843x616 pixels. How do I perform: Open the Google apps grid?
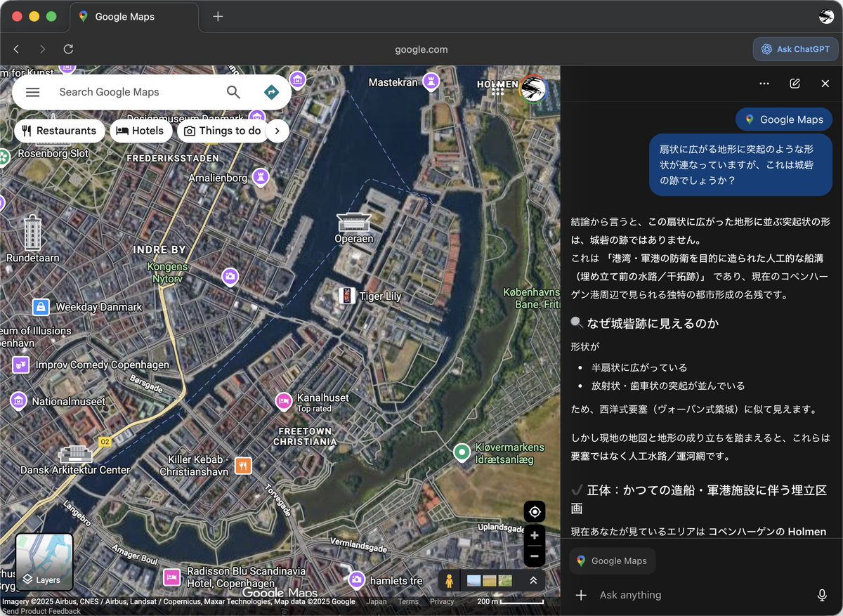pyautogui.click(x=497, y=89)
